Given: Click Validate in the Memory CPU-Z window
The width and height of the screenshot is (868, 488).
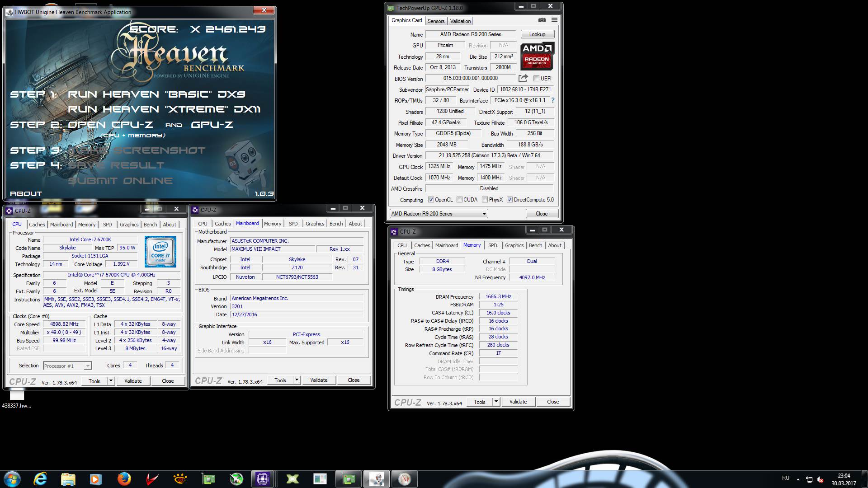Looking at the screenshot, I should click(x=518, y=402).
